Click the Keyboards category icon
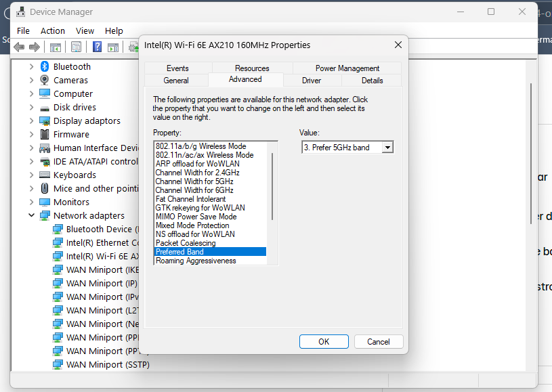The width and height of the screenshot is (552, 392). pyautogui.click(x=45, y=175)
